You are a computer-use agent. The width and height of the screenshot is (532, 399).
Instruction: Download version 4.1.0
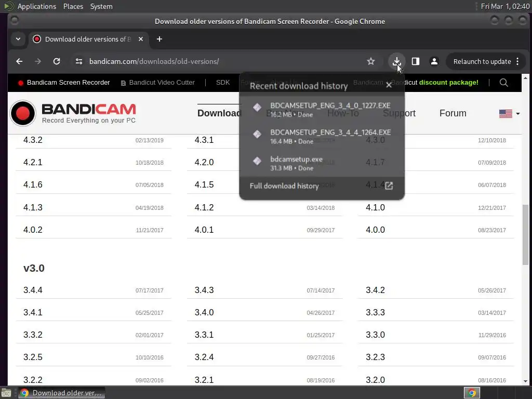(x=375, y=207)
